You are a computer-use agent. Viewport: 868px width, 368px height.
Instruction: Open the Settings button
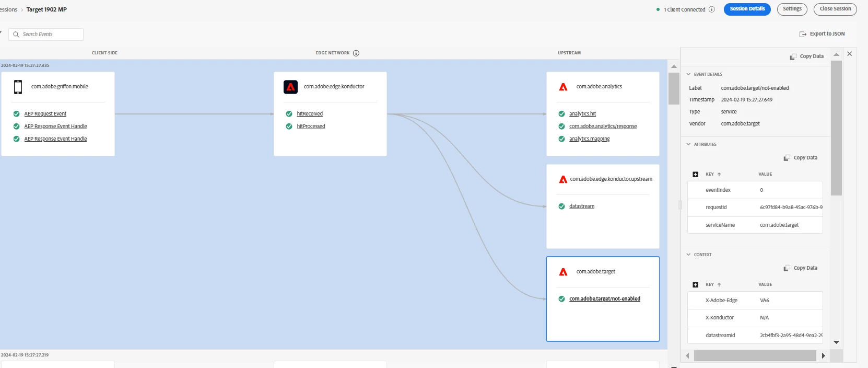[x=792, y=9]
